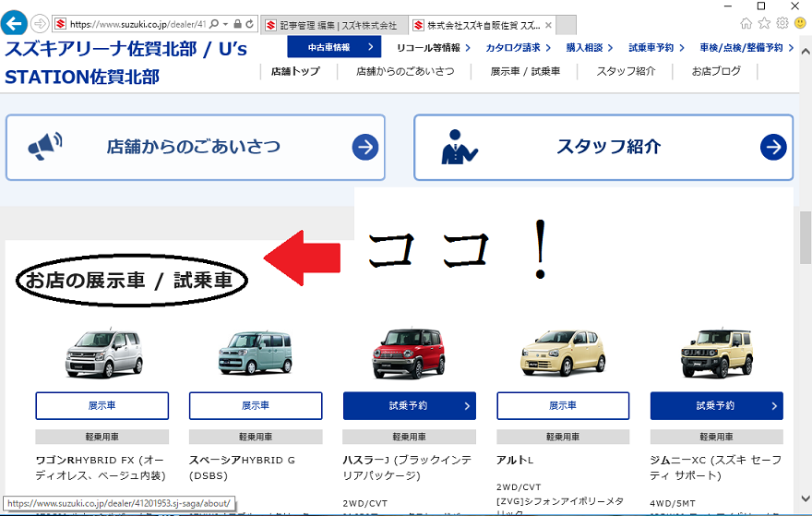Click the アルトL car name text

click(515, 460)
